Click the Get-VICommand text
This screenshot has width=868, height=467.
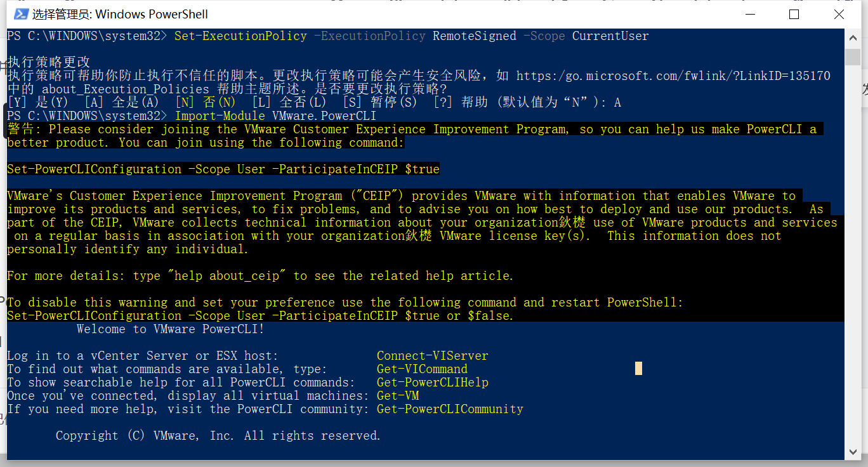[421, 369]
